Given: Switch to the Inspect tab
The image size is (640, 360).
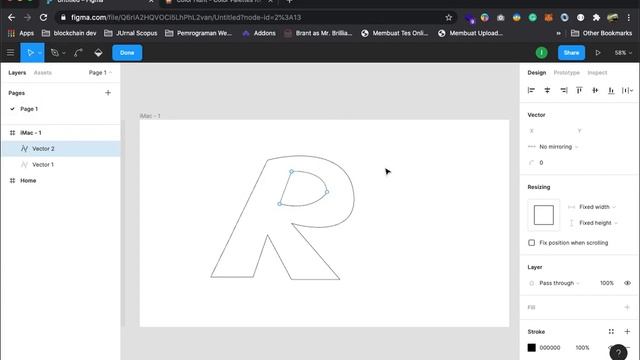Looking at the screenshot, I should coord(597,73).
